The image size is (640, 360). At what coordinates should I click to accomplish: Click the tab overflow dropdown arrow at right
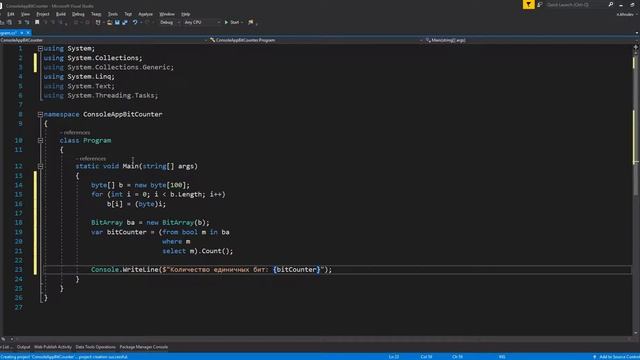point(637,33)
